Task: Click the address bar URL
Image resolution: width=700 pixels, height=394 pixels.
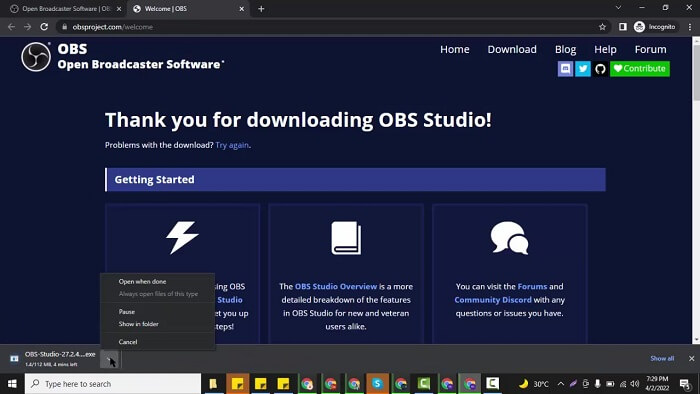Action: tap(112, 27)
